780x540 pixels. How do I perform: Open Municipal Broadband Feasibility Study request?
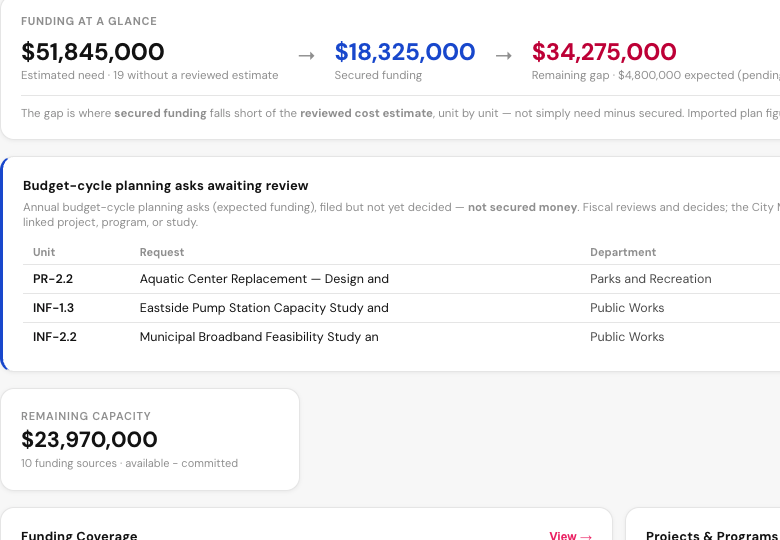(x=259, y=337)
